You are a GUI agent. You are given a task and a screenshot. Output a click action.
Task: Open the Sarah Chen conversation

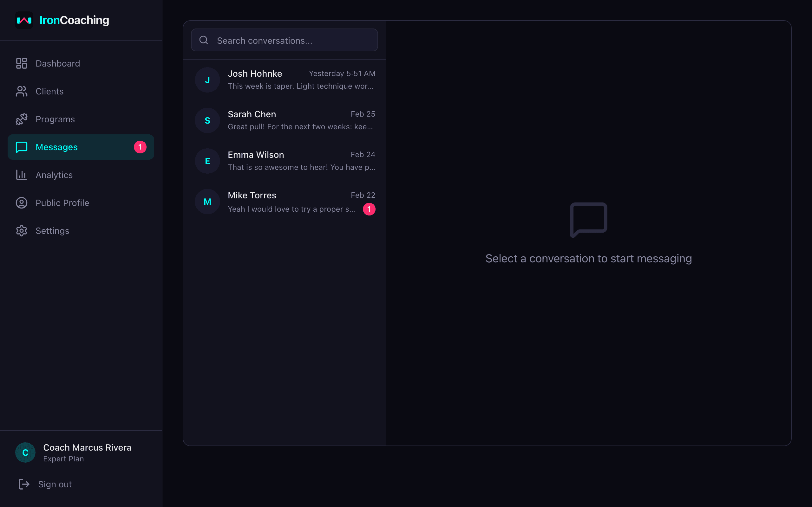coord(284,120)
